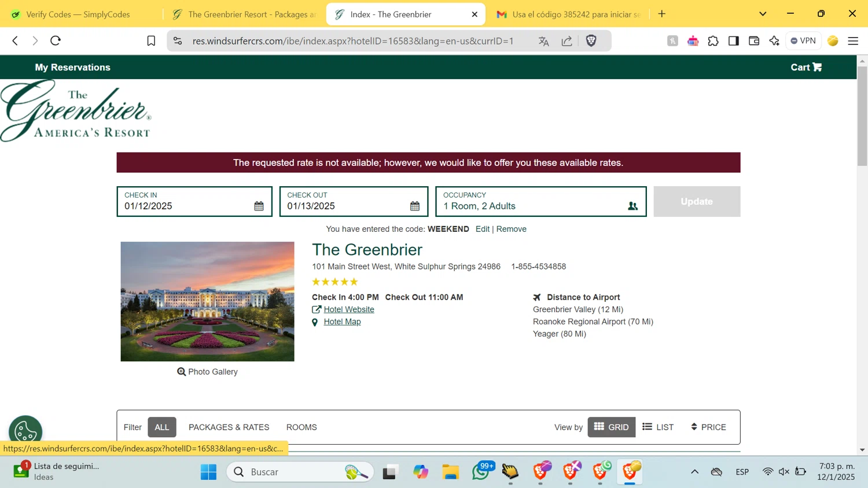
Task: Click the Greenbrier hotel photo thumbnail
Action: [207, 301]
